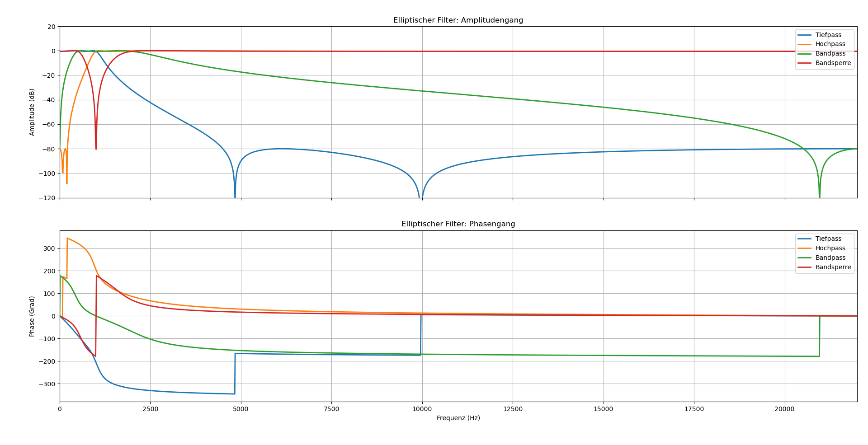Click the '10000' frequency tick label
Screen dimensions: 868x445
pyautogui.click(x=422, y=409)
